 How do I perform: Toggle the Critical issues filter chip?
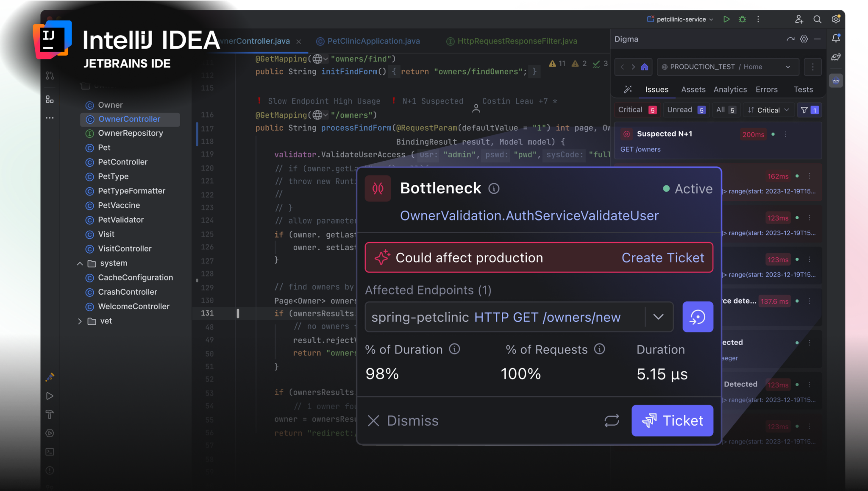click(637, 110)
